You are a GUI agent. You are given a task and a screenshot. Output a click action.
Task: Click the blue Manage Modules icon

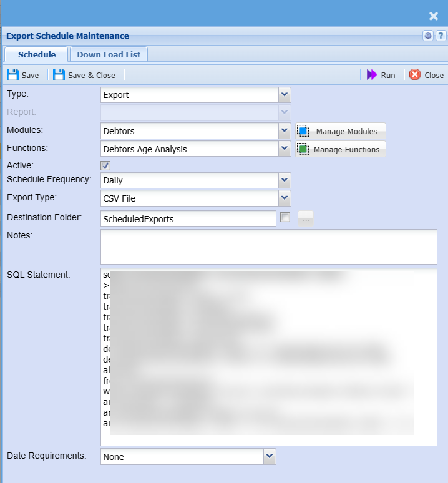click(x=303, y=131)
